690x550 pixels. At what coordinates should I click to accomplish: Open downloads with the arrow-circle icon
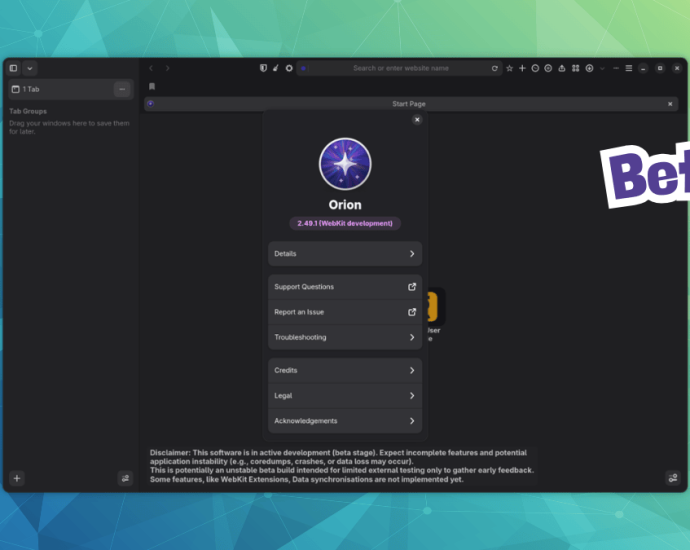(589, 68)
